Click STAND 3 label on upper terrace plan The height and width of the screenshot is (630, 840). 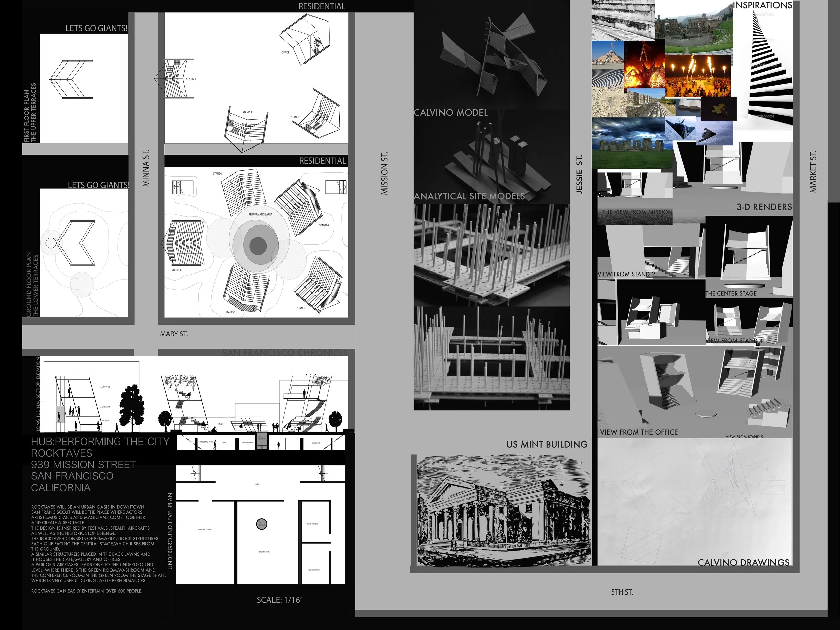(x=295, y=117)
